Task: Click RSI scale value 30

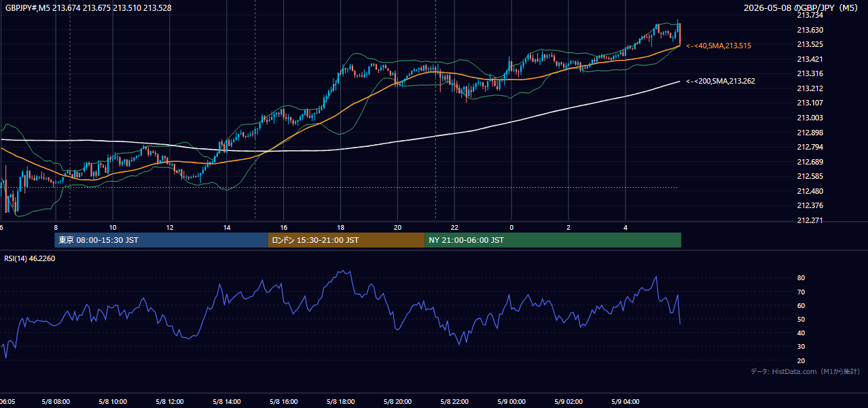Action: click(801, 347)
